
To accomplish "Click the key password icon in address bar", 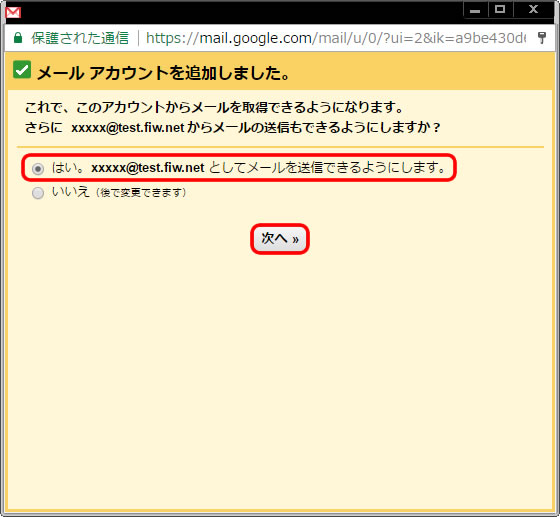I will pos(542,37).
